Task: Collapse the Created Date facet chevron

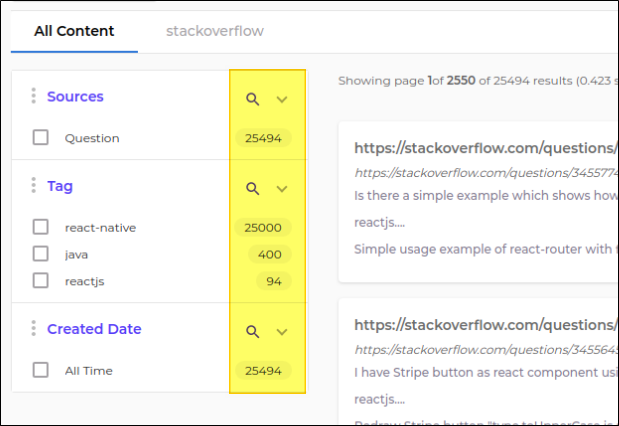Action: coord(282,331)
